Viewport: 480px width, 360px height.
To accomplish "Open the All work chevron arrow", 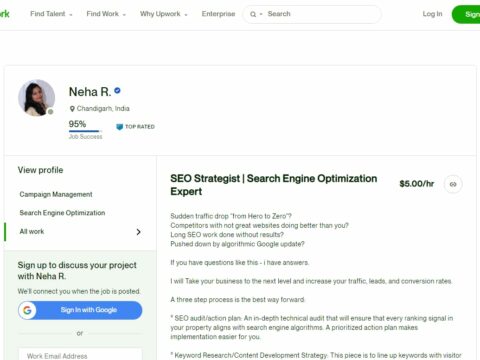I will [139, 232].
